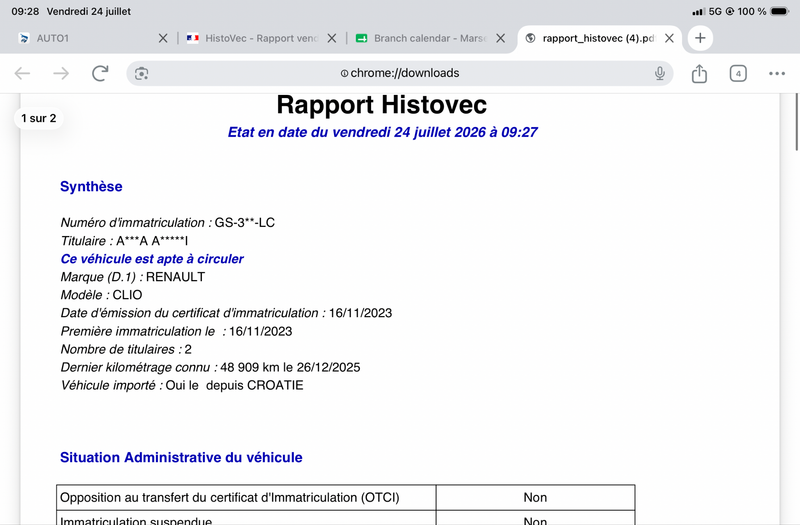Open the share menu
The image size is (800, 525).
(699, 73)
